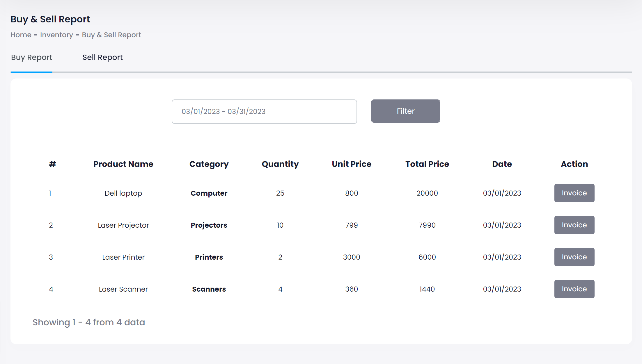
Task: Open Invoice for Dell laptop row
Action: coord(574,193)
